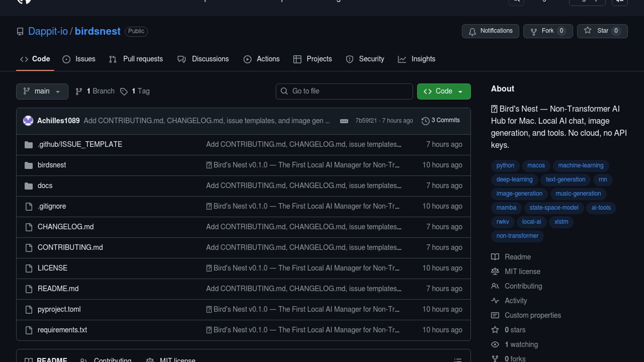
Task: View the Activity sidebar link
Action: click(x=516, y=301)
